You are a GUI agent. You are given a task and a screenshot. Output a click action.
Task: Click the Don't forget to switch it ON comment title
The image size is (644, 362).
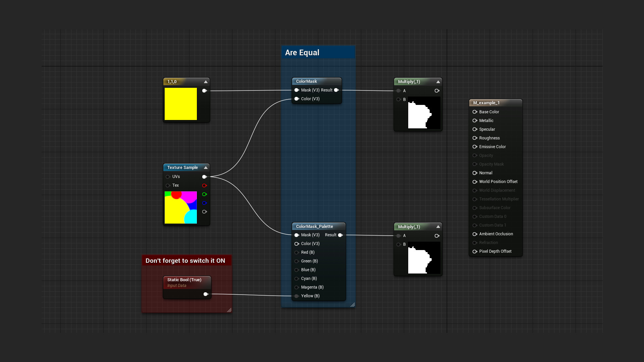186,260
